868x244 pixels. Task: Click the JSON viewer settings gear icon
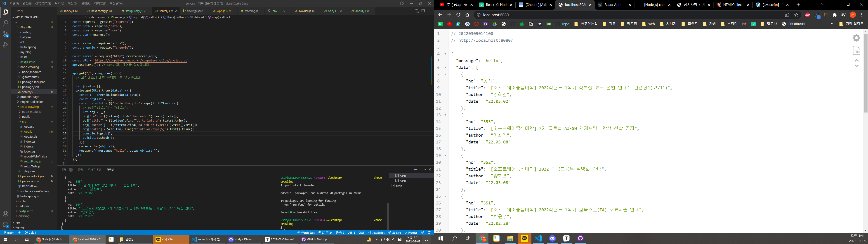click(856, 38)
